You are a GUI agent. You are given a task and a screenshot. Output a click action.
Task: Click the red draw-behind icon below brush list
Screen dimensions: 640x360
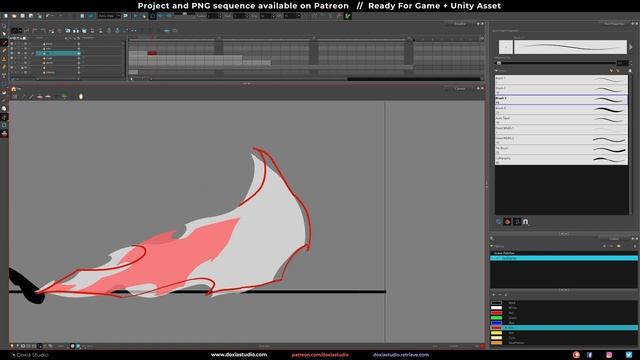point(507,222)
